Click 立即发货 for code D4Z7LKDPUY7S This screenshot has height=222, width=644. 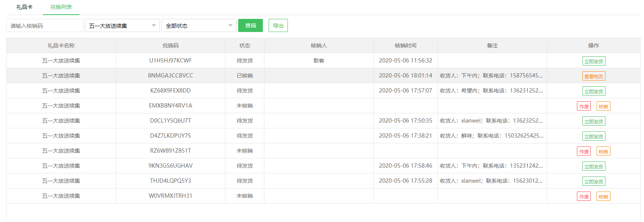pyautogui.click(x=594, y=136)
